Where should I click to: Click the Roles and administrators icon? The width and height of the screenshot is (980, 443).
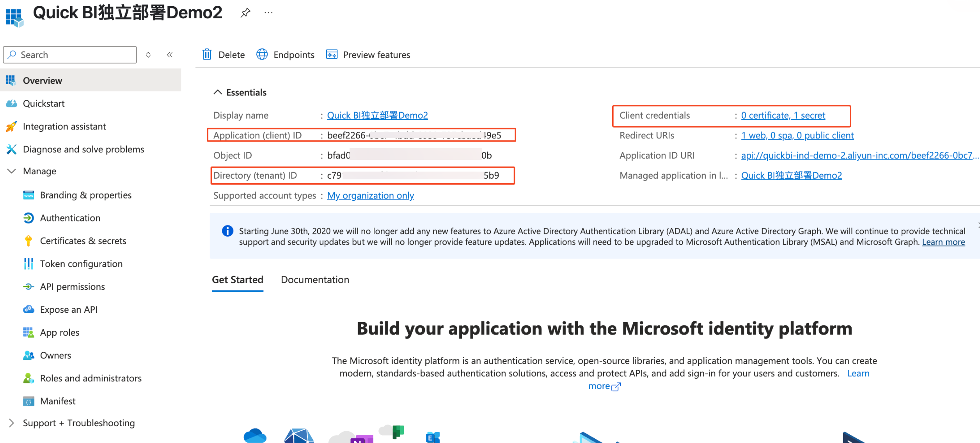pyautogui.click(x=28, y=378)
